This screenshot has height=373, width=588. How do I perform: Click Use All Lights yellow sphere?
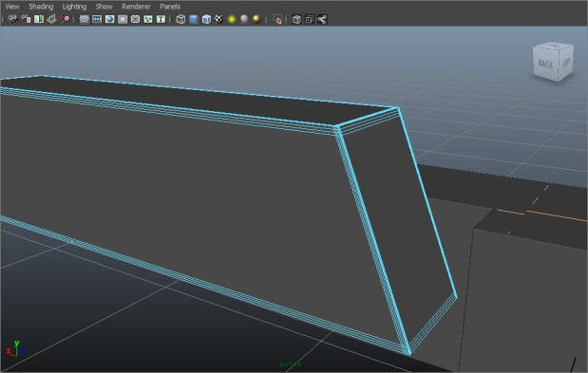pos(232,19)
